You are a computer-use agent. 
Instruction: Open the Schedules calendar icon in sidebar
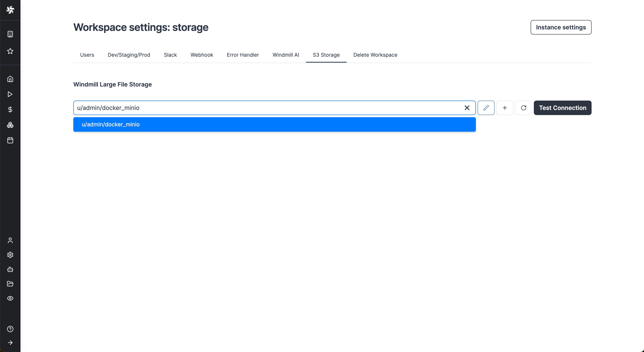tap(10, 140)
